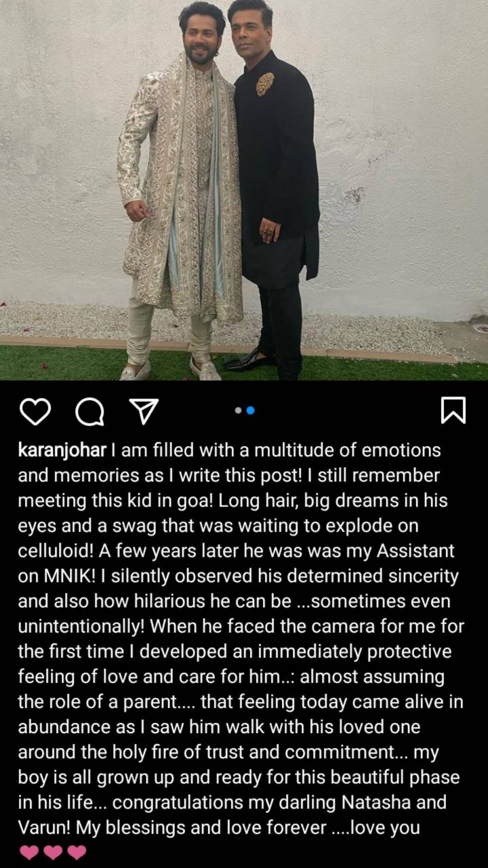Jump to the first carousel dot

(238, 410)
